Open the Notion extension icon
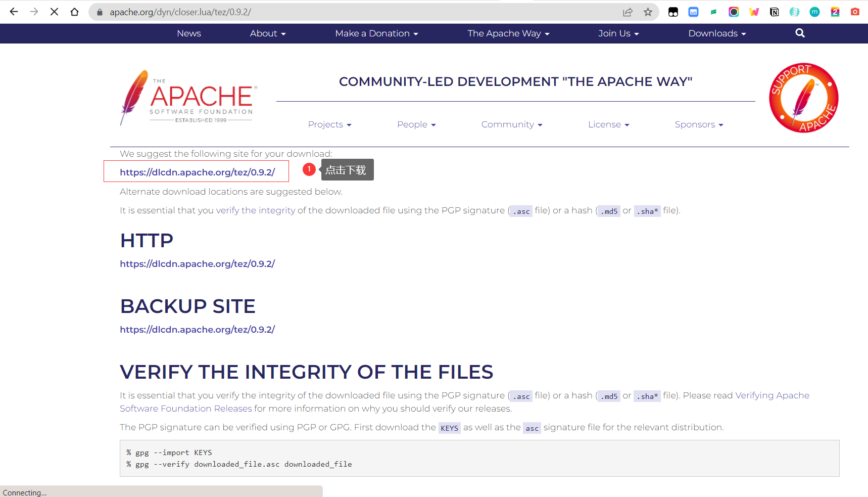 774,12
